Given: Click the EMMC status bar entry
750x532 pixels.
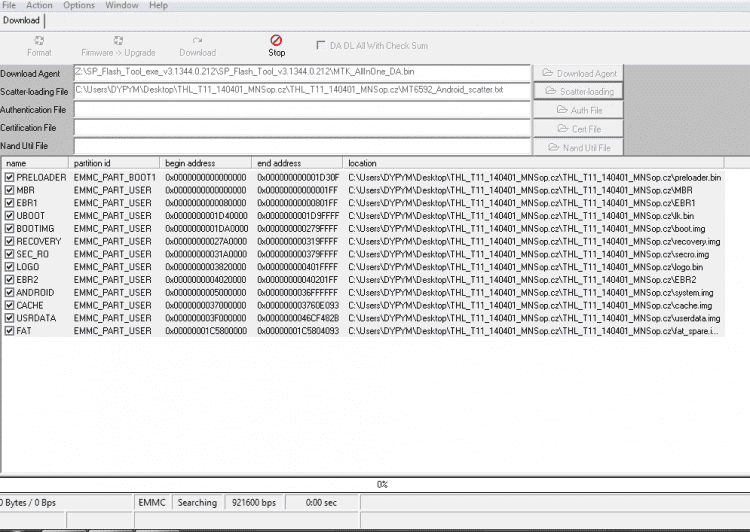Looking at the screenshot, I should point(152,503).
